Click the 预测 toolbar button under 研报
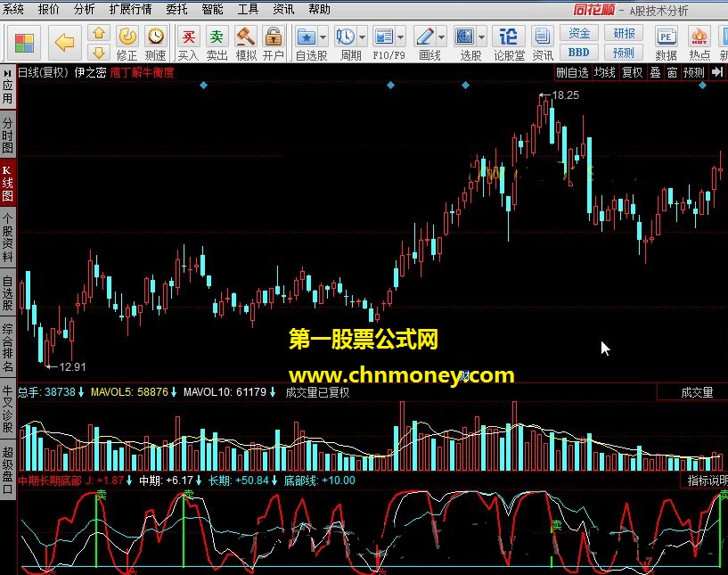728x575 pixels. 624,53
